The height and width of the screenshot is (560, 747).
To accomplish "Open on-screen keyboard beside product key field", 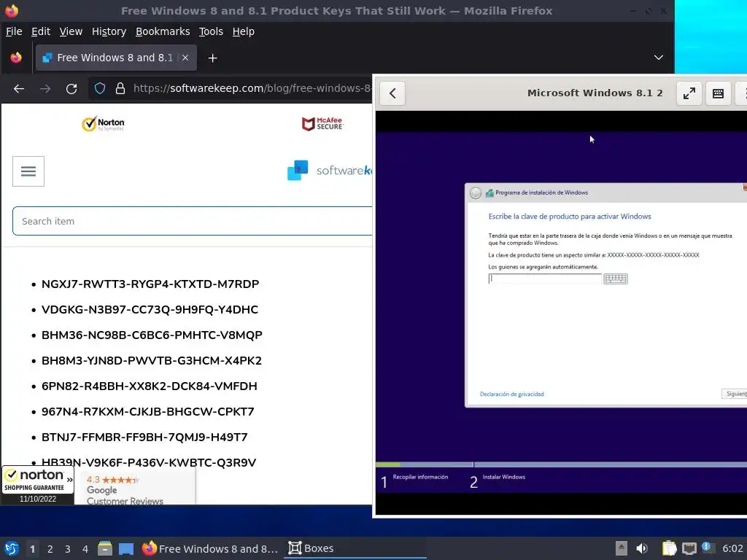I will click(x=616, y=279).
